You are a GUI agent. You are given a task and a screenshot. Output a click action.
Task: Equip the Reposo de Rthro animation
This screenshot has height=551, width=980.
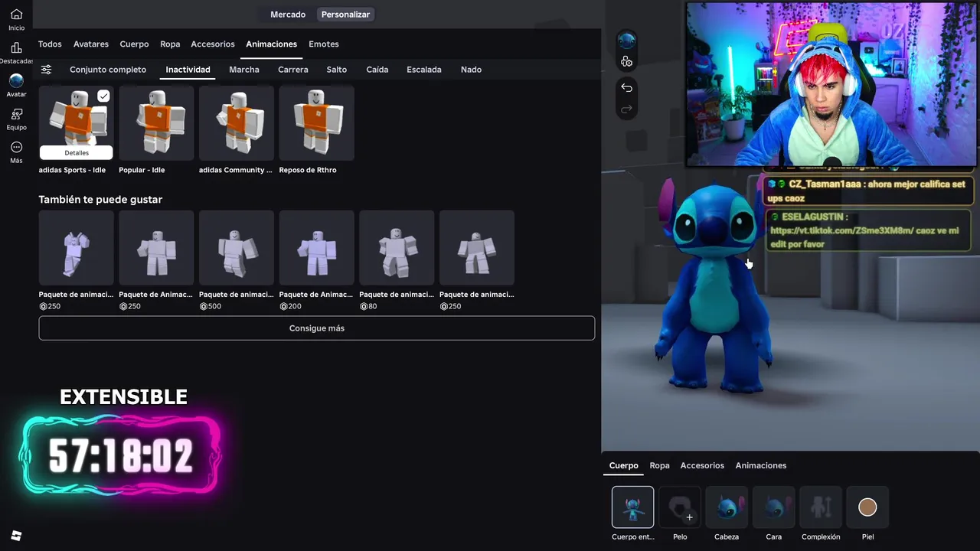pyautogui.click(x=316, y=122)
